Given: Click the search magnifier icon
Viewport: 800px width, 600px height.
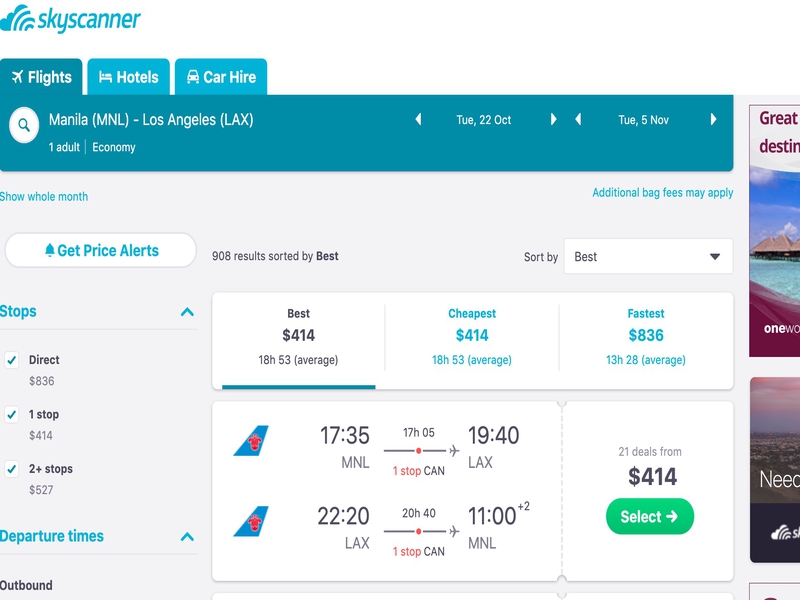Looking at the screenshot, I should click(x=24, y=125).
